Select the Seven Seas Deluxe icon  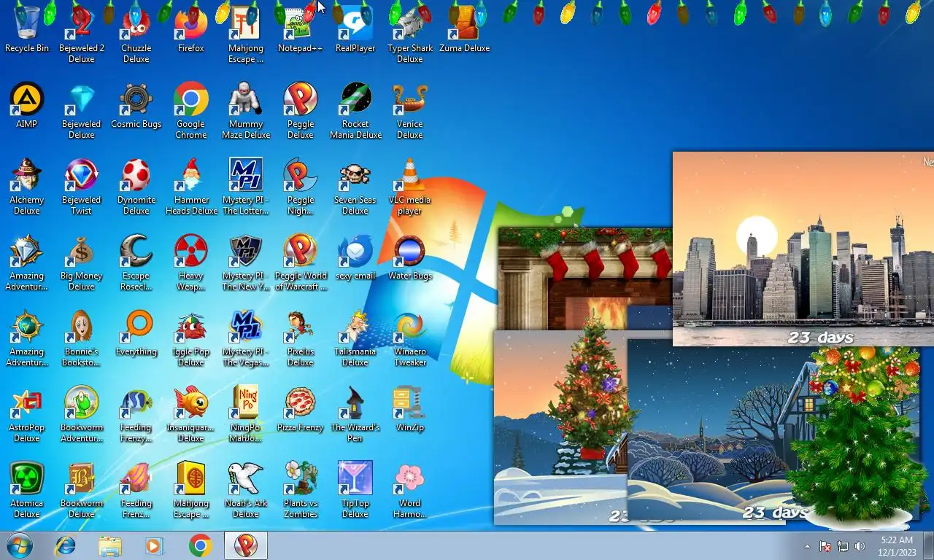(x=355, y=186)
